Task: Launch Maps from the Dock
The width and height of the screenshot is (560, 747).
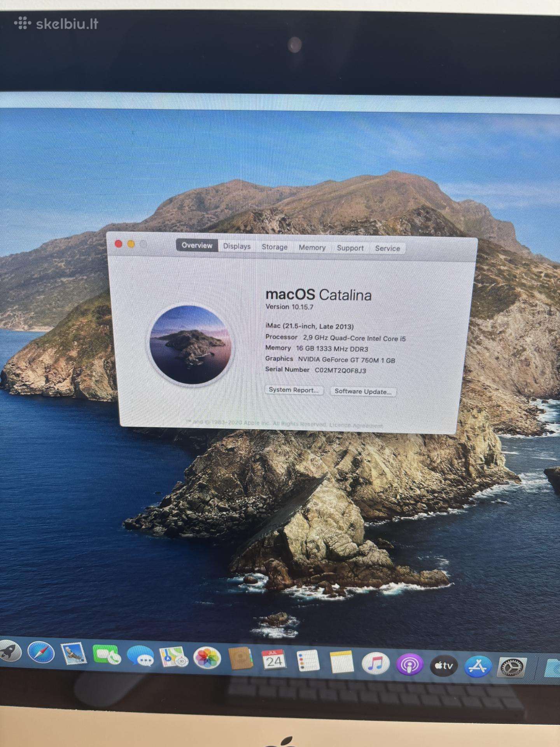Action: pyautogui.click(x=174, y=658)
